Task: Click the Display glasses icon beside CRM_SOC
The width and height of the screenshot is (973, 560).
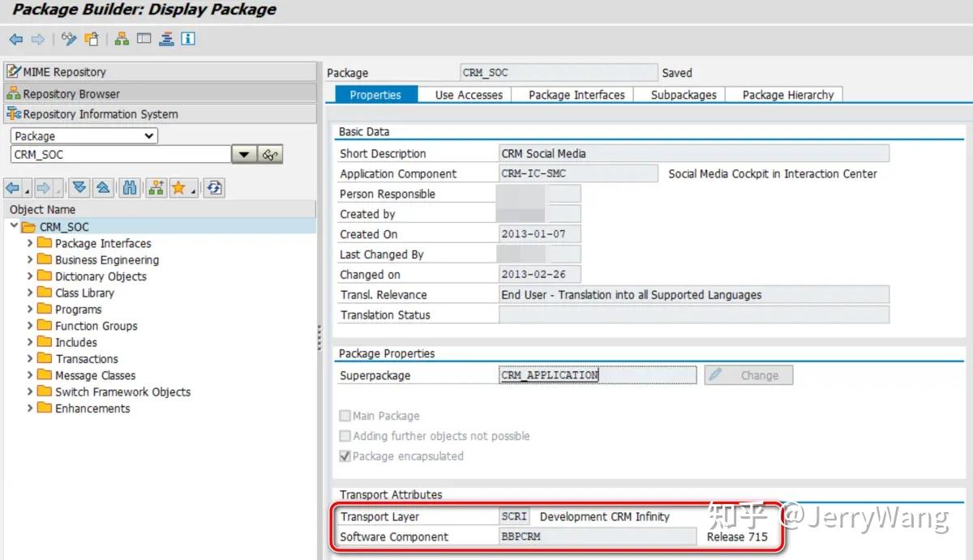Action: [270, 153]
